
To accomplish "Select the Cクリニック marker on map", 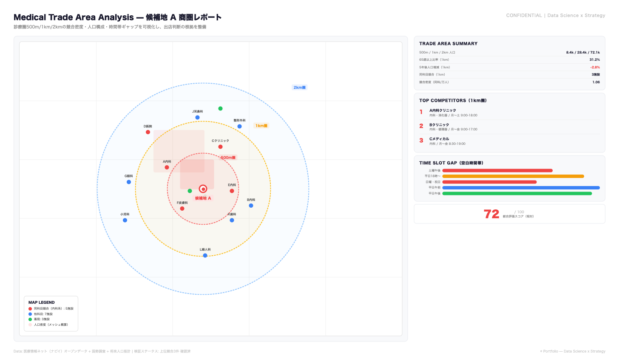I will point(220,147).
